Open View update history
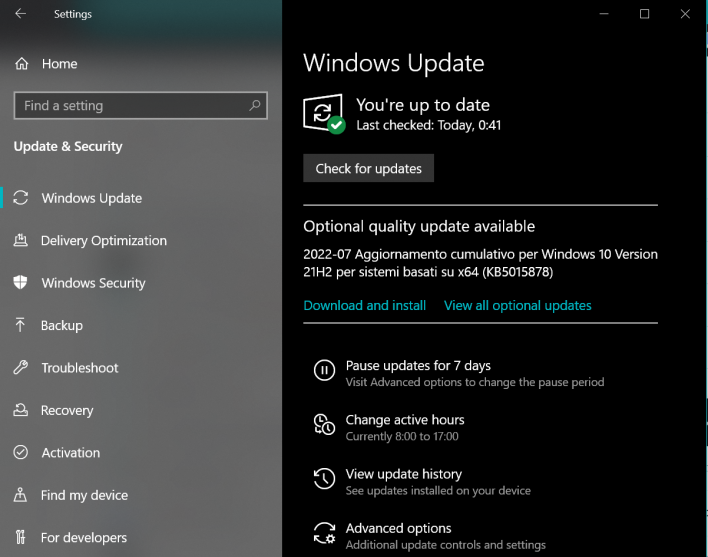Image resolution: width=708 pixels, height=557 pixels. point(404,474)
